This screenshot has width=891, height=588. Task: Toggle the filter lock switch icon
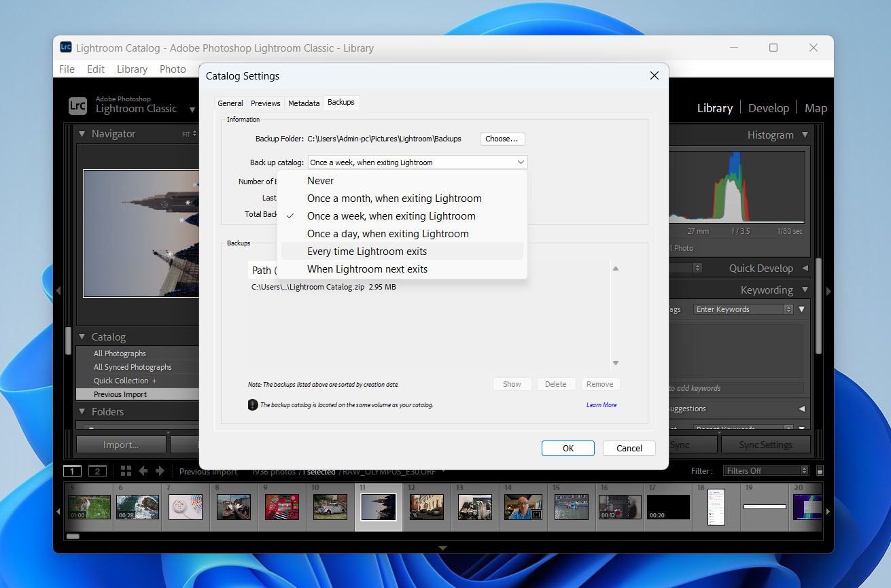(820, 471)
